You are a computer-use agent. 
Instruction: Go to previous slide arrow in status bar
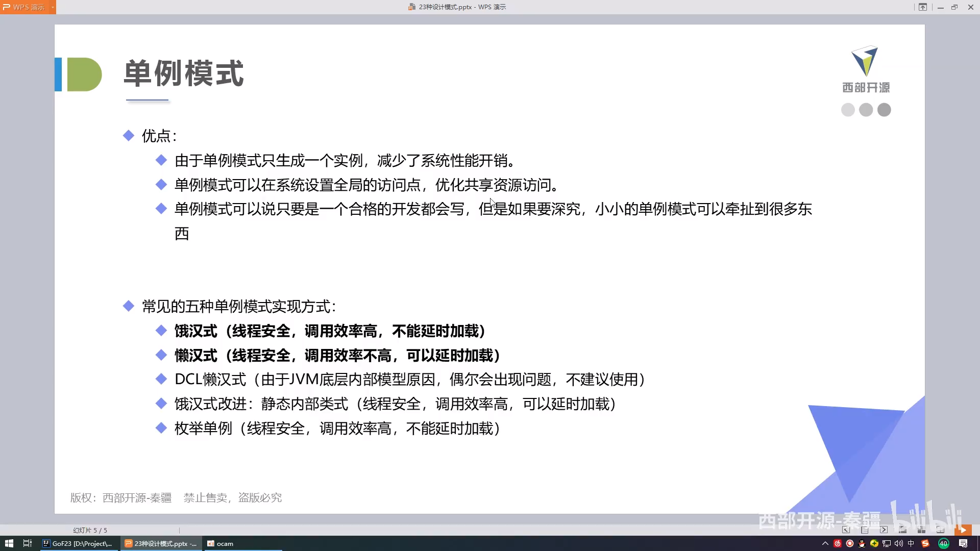point(846,530)
